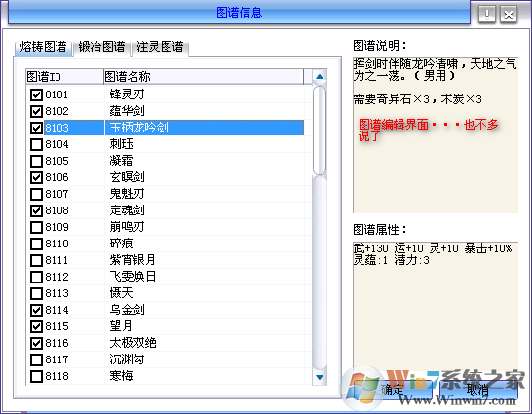
Task: Check the 8111 紫宵银月 checkbox
Action: 36,260
